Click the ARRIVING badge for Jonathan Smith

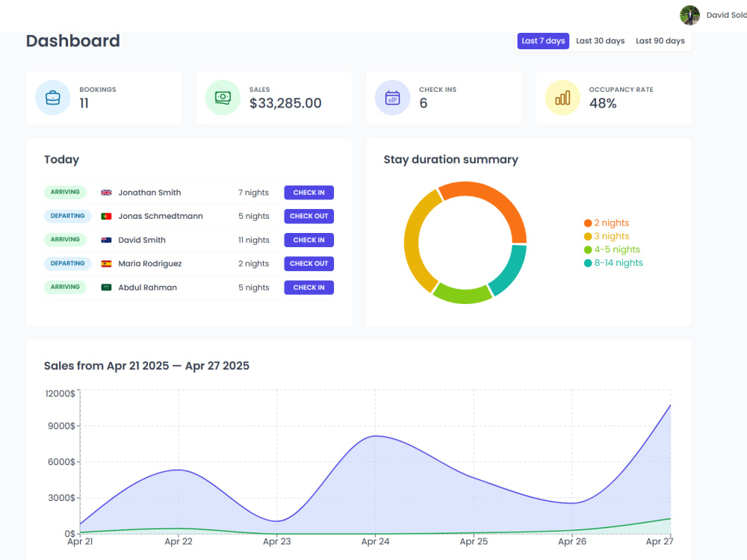(65, 192)
